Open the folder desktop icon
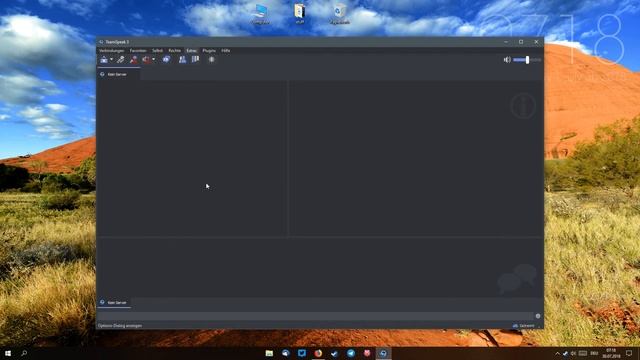The height and width of the screenshot is (360, 640). 300,14
